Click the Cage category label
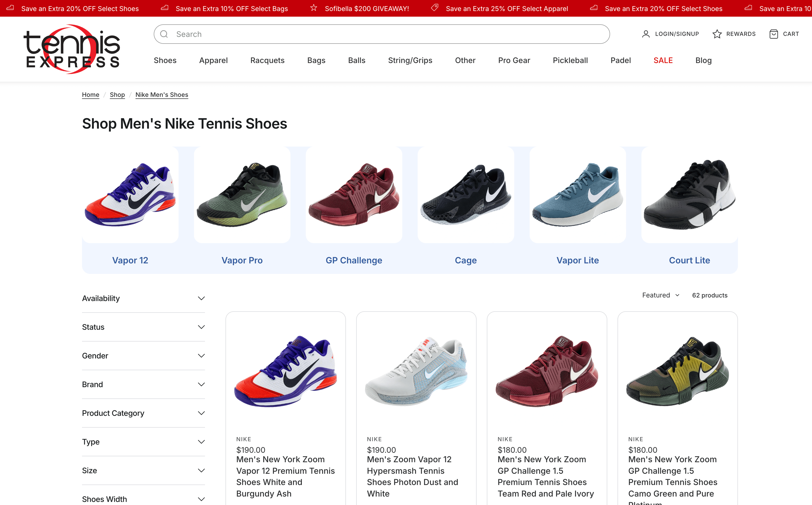The width and height of the screenshot is (812, 505). click(x=466, y=260)
